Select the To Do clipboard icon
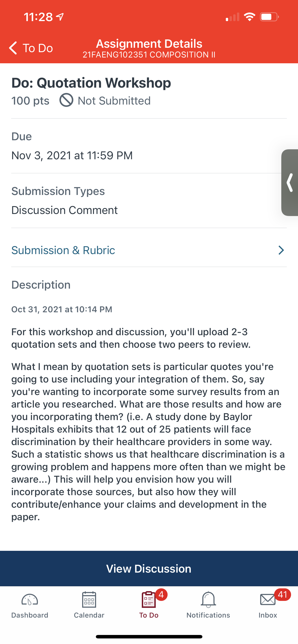 point(149,599)
